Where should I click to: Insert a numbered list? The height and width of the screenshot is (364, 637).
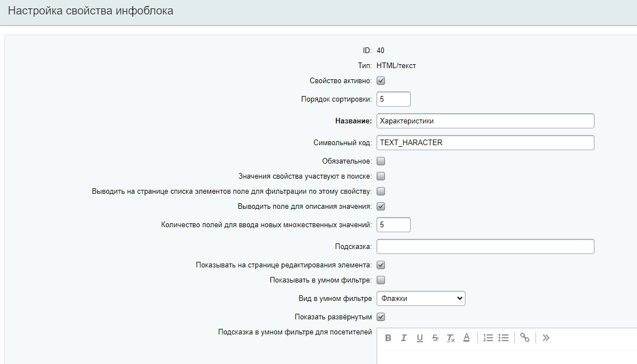tap(488, 338)
